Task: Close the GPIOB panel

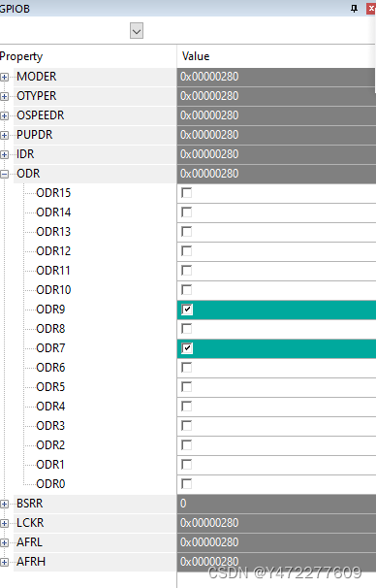Action: coord(371,9)
